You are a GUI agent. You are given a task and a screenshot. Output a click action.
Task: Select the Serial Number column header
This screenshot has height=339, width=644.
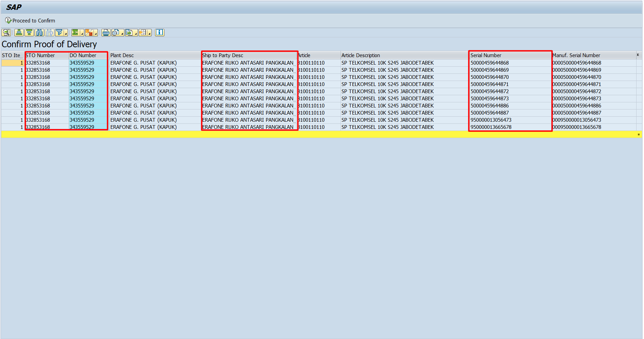[x=486, y=55]
